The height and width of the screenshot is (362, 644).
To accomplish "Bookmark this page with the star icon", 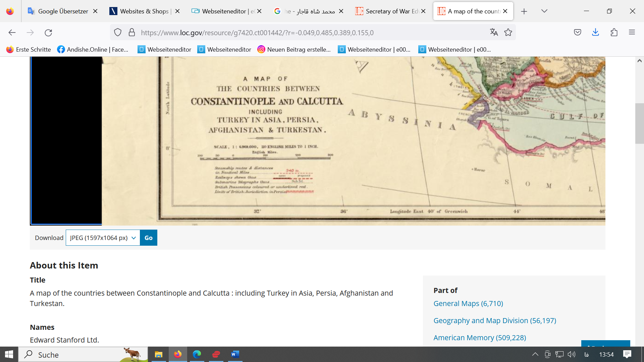I will tap(508, 32).
